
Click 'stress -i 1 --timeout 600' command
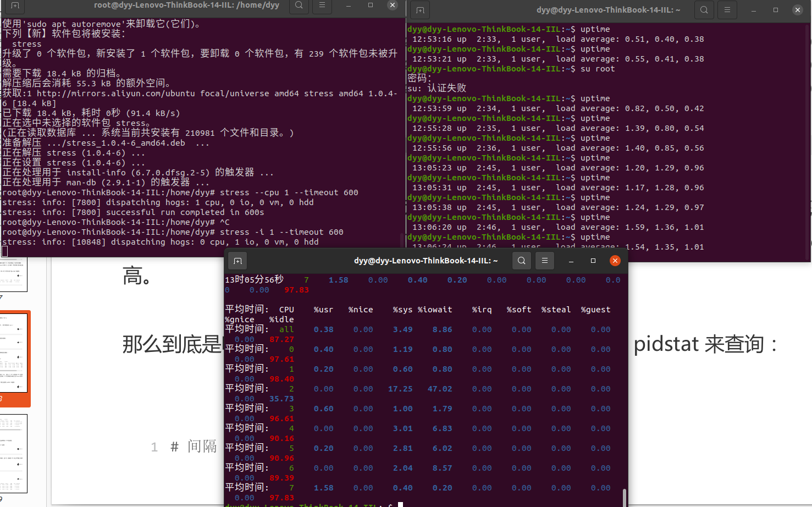click(x=281, y=232)
